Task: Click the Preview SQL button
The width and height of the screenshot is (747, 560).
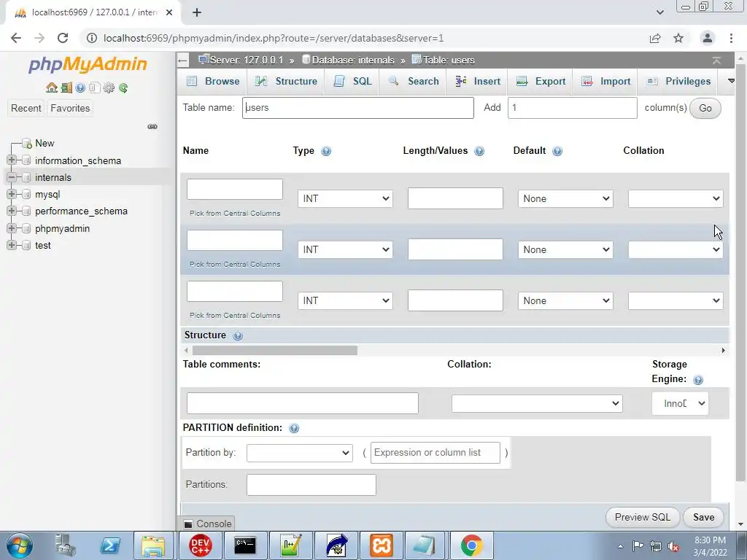Action: (x=642, y=517)
